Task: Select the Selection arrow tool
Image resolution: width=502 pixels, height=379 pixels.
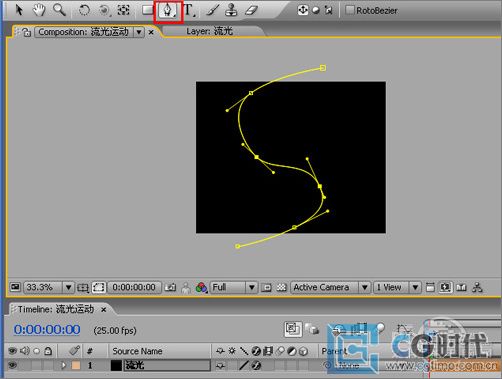Action: (x=19, y=10)
